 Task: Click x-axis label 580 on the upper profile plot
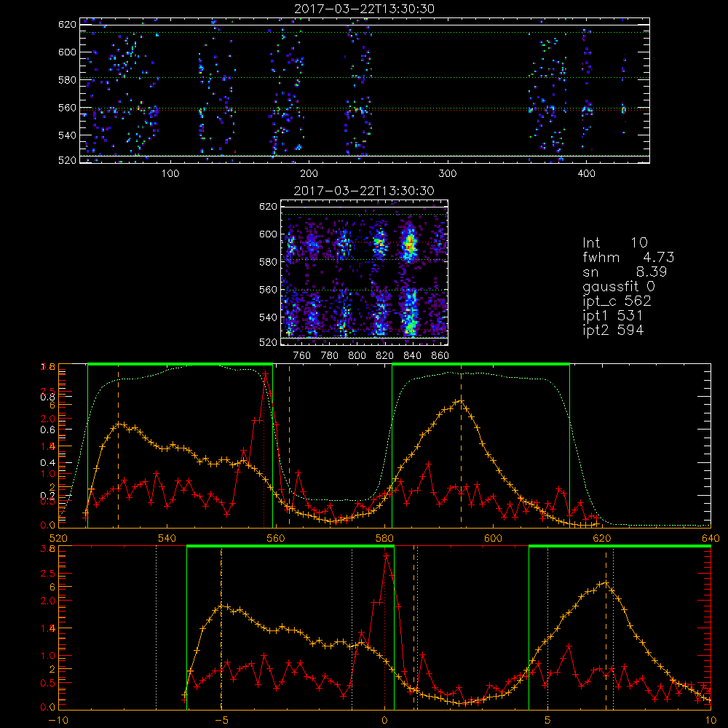pos(384,539)
